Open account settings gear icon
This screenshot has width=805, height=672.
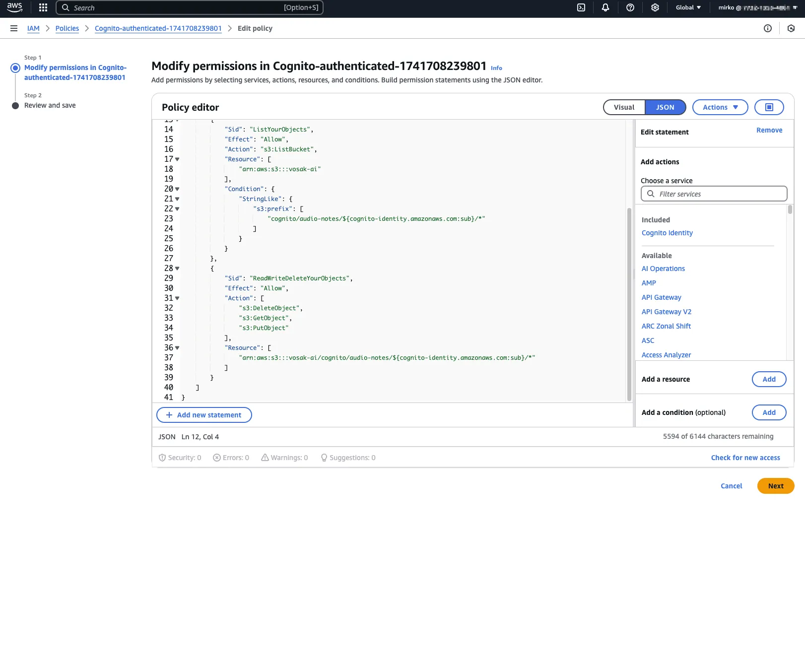pos(655,7)
